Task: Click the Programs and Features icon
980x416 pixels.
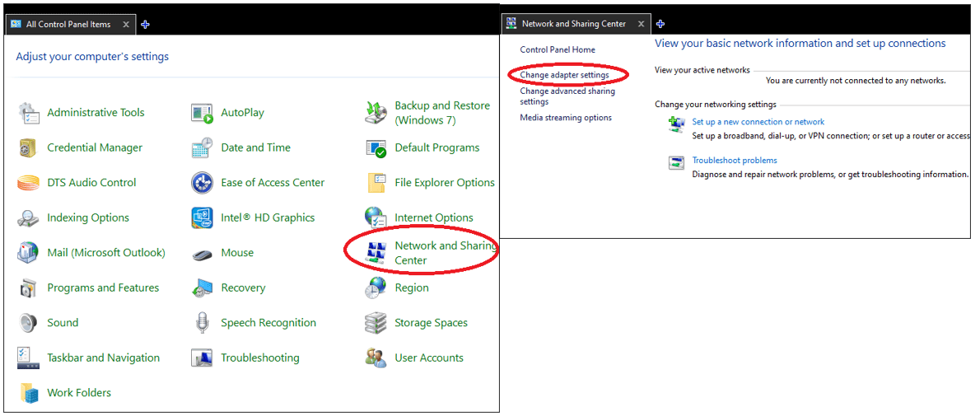Action: tap(30, 287)
